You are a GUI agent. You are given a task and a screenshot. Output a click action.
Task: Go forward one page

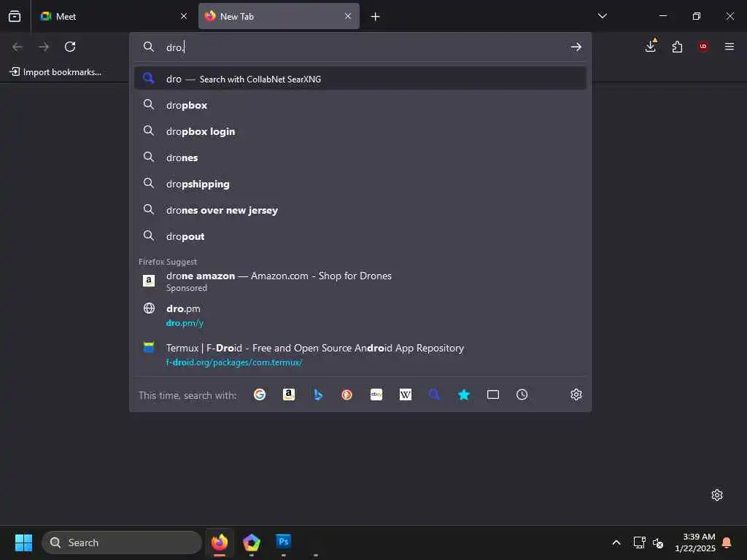coord(44,47)
